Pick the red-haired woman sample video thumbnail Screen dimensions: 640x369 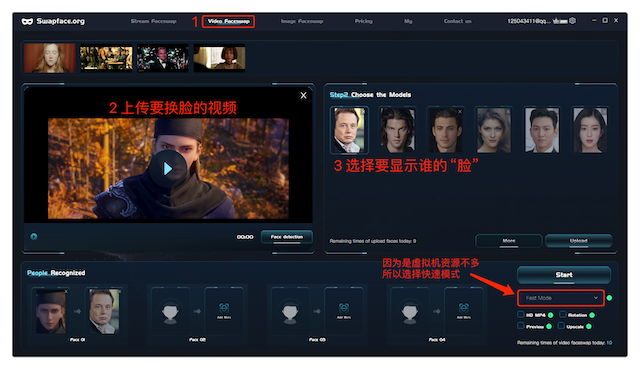point(49,58)
